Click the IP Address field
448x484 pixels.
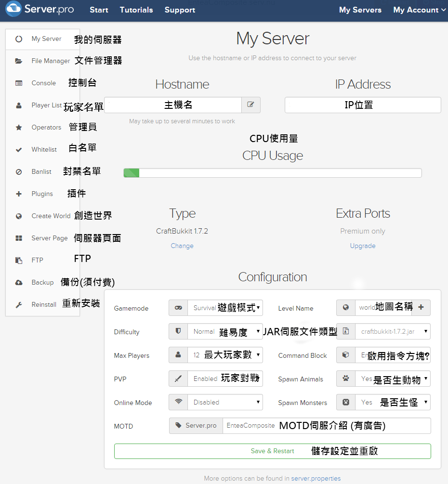(x=363, y=105)
